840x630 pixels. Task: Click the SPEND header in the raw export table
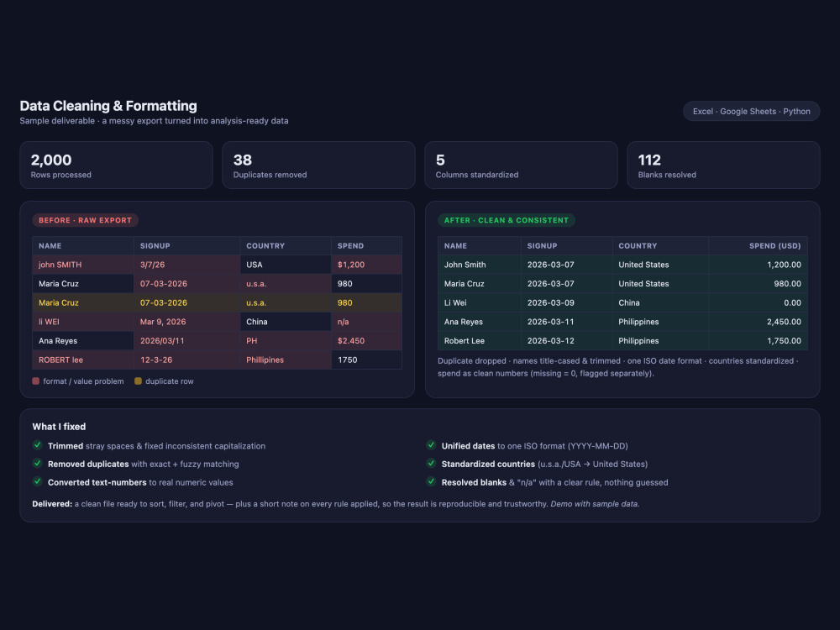[366, 246]
